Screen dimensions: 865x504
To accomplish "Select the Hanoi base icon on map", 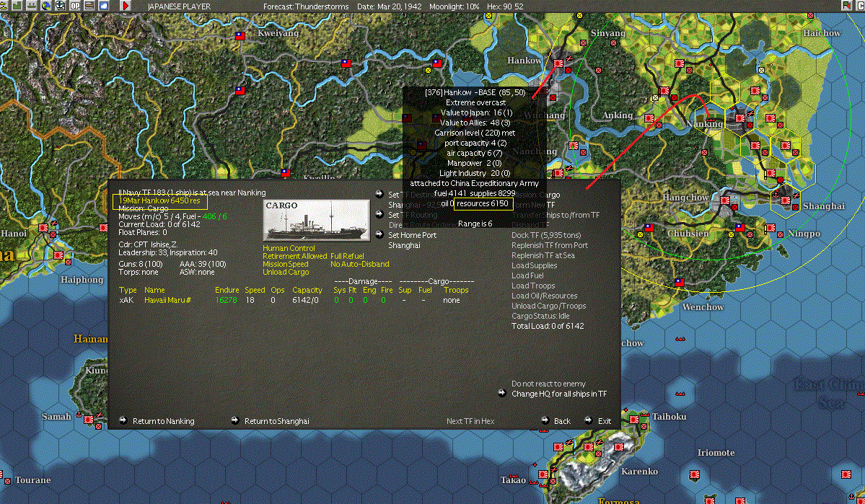I will [43, 228].
